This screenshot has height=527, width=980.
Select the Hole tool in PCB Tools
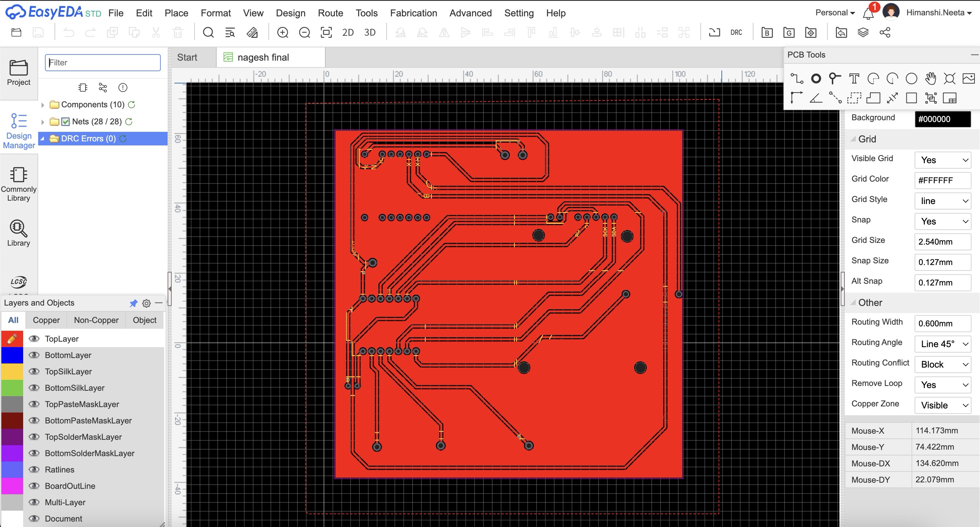coord(950,79)
